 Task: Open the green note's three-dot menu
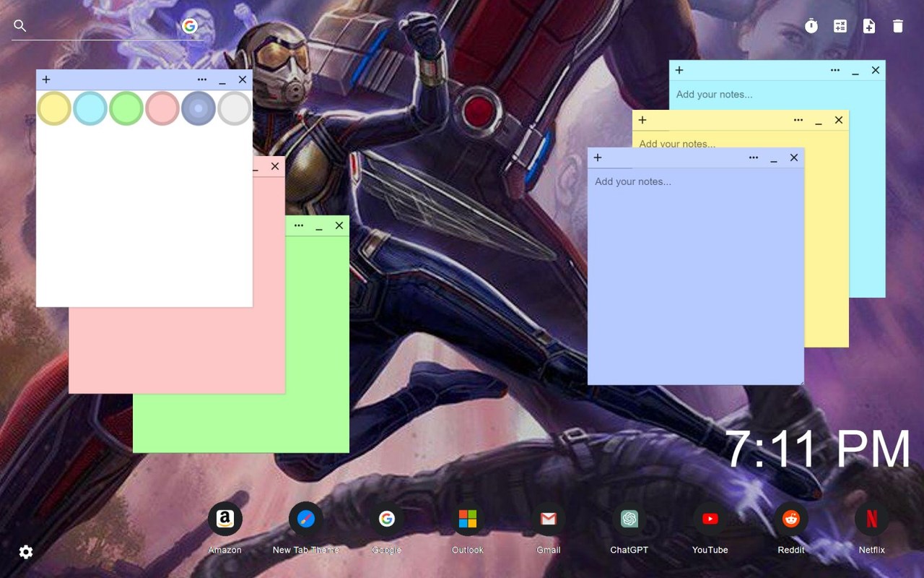(299, 225)
